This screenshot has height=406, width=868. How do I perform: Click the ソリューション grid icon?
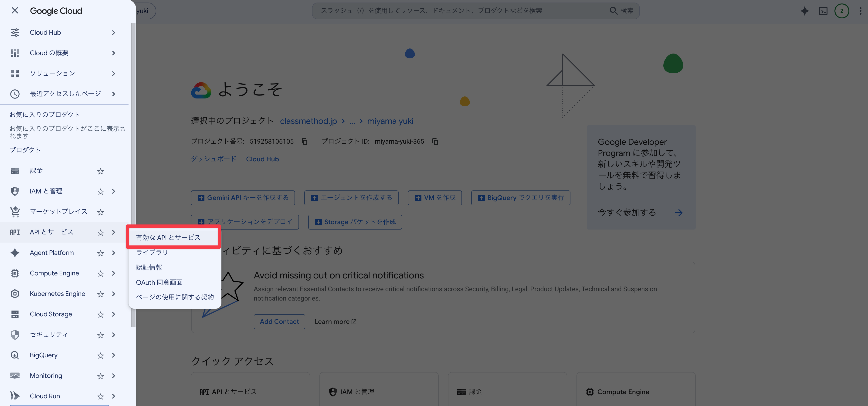tap(14, 74)
